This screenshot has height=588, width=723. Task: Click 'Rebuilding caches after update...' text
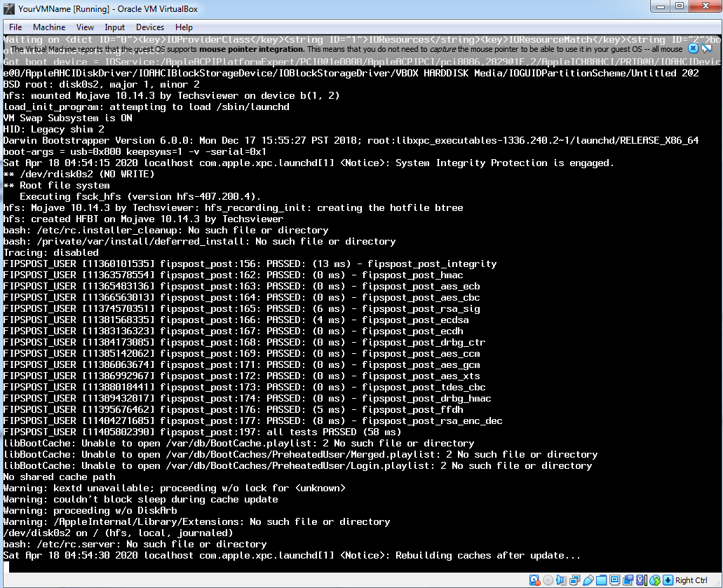tap(488, 555)
